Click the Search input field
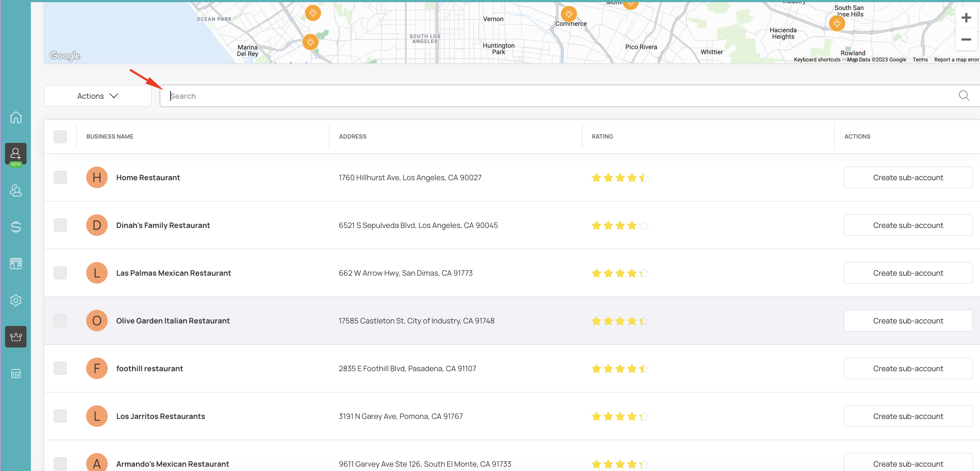The height and width of the screenshot is (471, 980). (533, 96)
